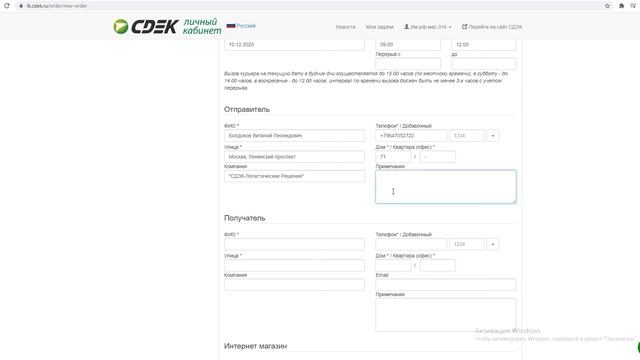Image resolution: width=640 pixels, height=360 pixels.
Task: Open the Новости menu item
Action: pos(345,27)
